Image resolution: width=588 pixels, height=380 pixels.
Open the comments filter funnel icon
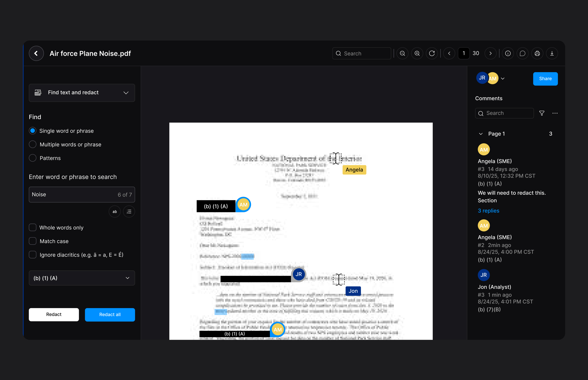click(x=542, y=113)
